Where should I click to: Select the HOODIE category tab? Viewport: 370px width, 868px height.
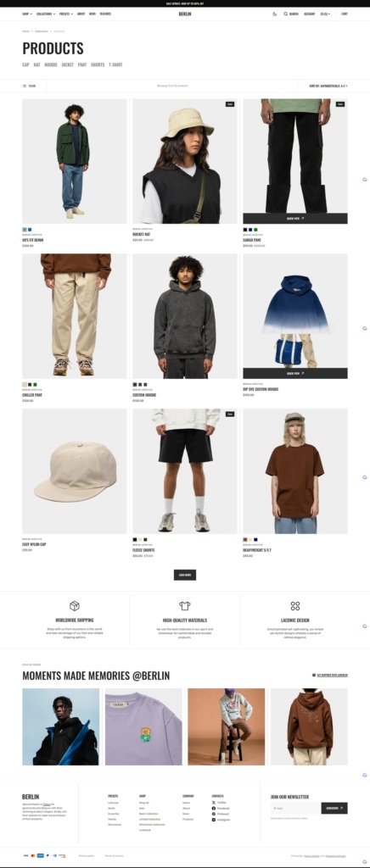point(51,64)
